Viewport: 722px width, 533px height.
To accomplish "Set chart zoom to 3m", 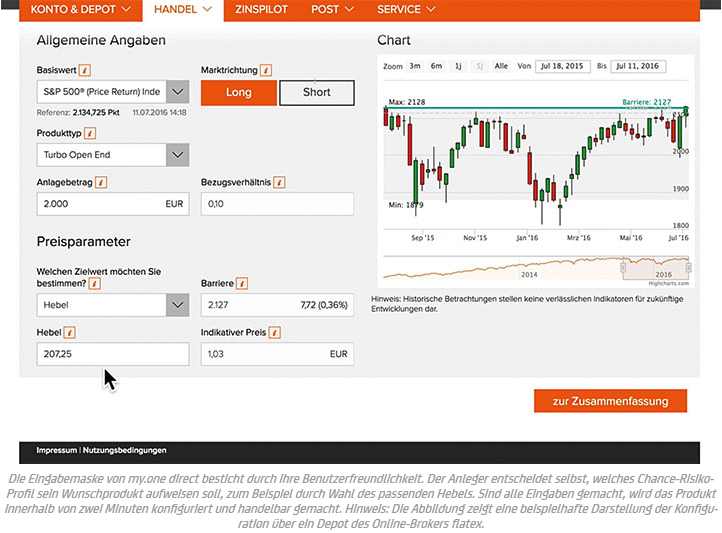I will [414, 66].
